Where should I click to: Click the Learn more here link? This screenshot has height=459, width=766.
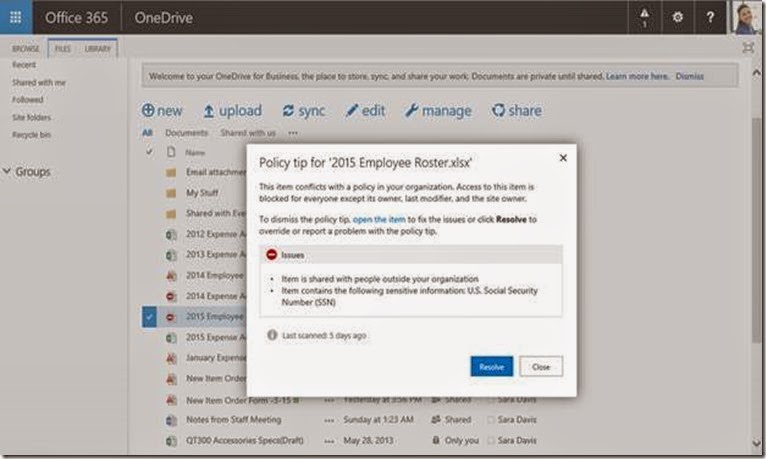[x=637, y=76]
